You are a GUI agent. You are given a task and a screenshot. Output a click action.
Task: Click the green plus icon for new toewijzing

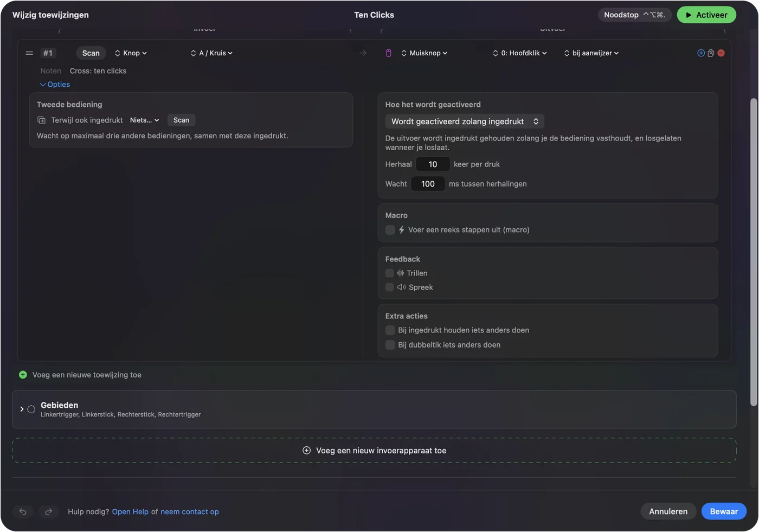pyautogui.click(x=23, y=375)
